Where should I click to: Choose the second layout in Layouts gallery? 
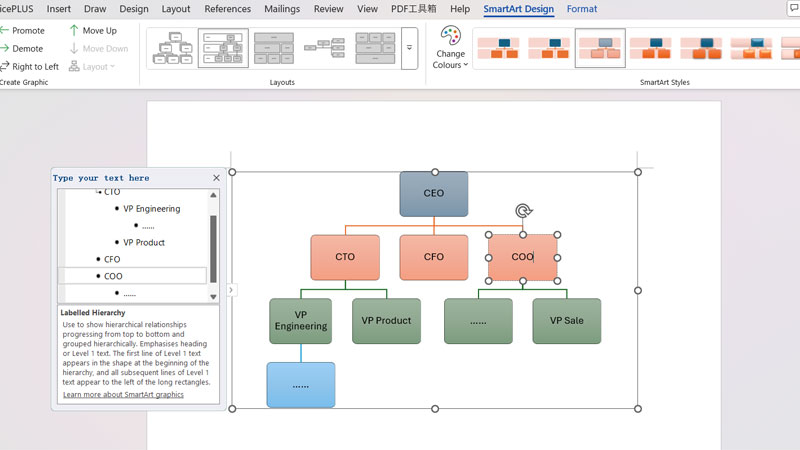click(x=223, y=48)
